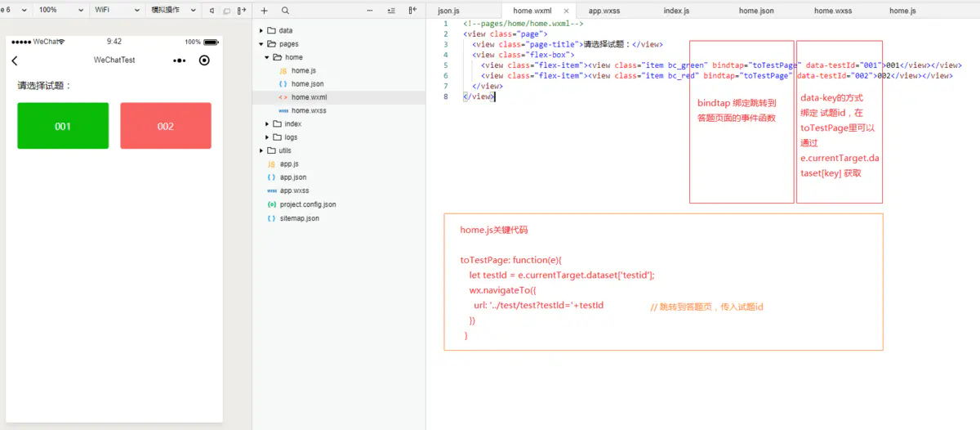
Task: Switch to the app.wxss editor tab
Action: tap(606, 11)
